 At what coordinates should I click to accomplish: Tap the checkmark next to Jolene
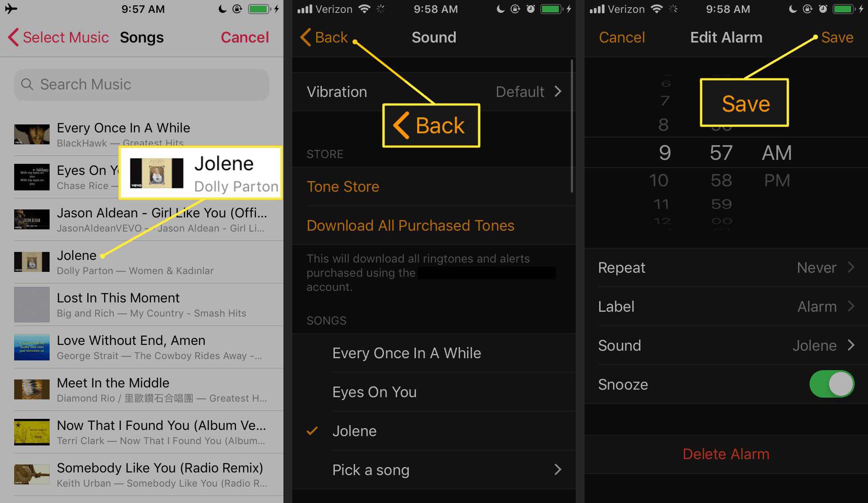(x=313, y=430)
